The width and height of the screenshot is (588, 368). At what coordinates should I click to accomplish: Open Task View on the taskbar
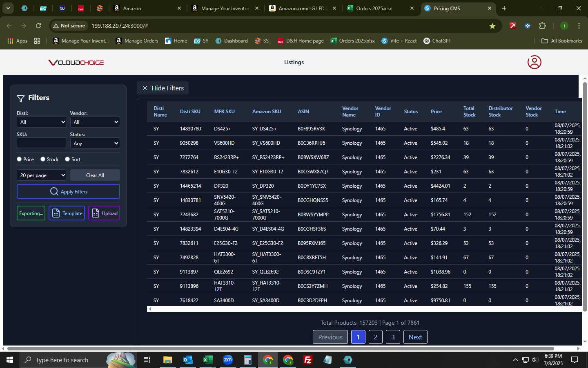coord(147,360)
